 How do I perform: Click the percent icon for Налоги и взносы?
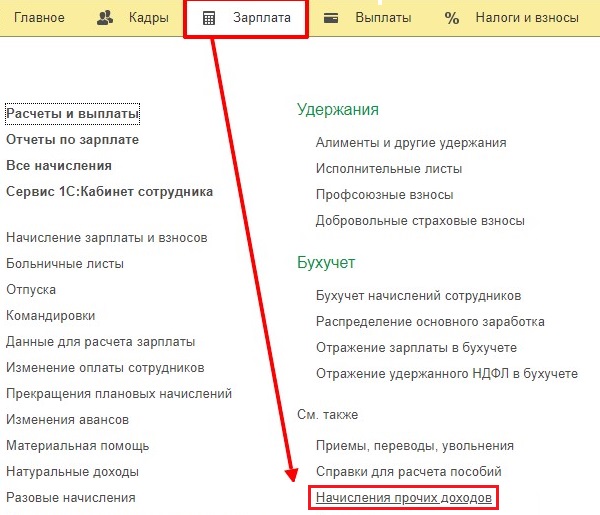(452, 18)
